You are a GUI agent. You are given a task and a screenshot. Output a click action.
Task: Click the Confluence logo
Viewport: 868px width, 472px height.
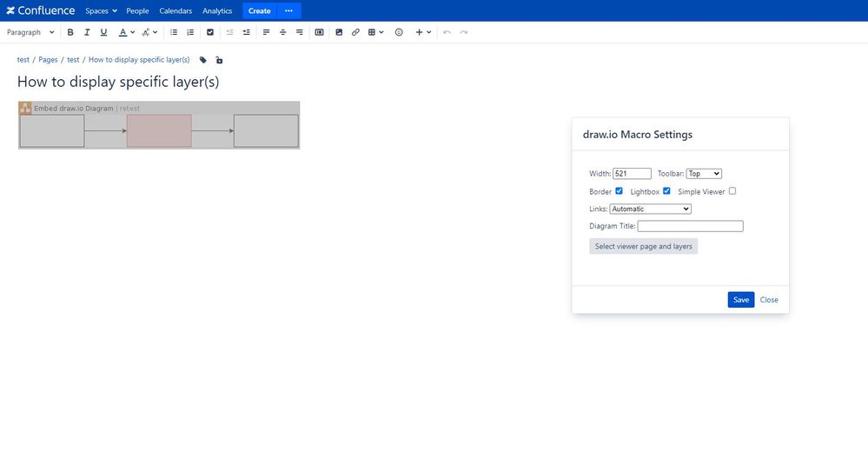click(41, 10)
